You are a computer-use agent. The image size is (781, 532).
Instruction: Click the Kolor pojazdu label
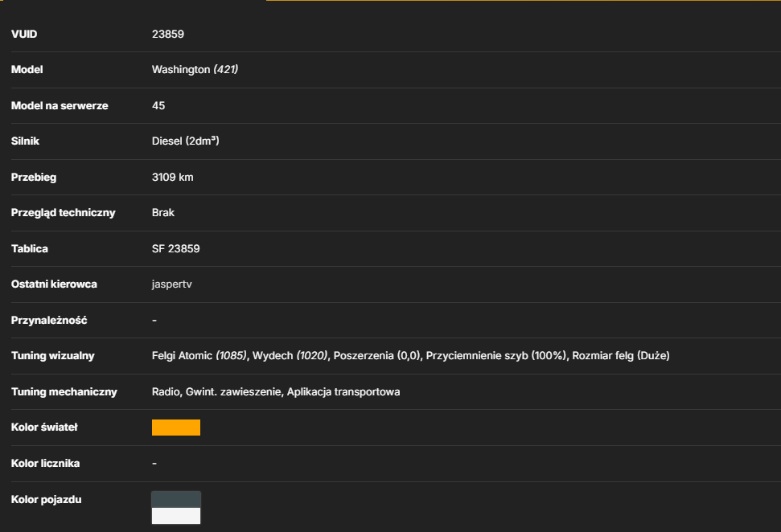46,499
